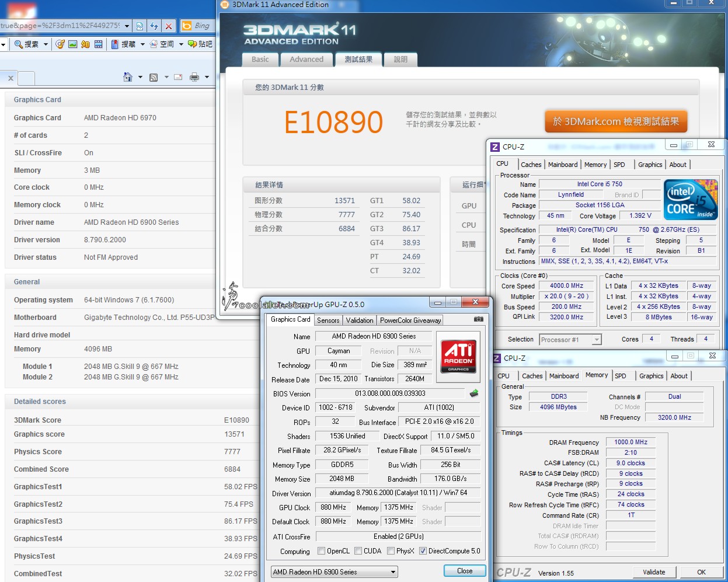Click the OK button in CPU-Z
728x582 pixels.
pos(701,572)
